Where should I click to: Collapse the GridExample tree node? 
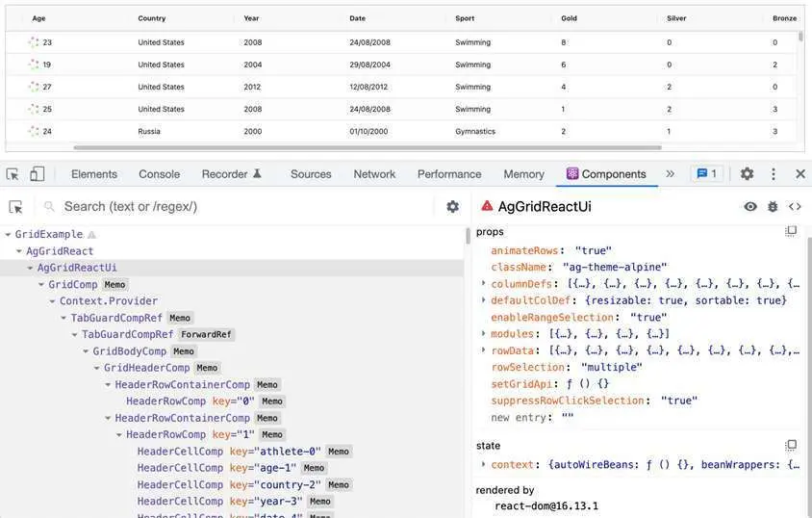(x=8, y=235)
